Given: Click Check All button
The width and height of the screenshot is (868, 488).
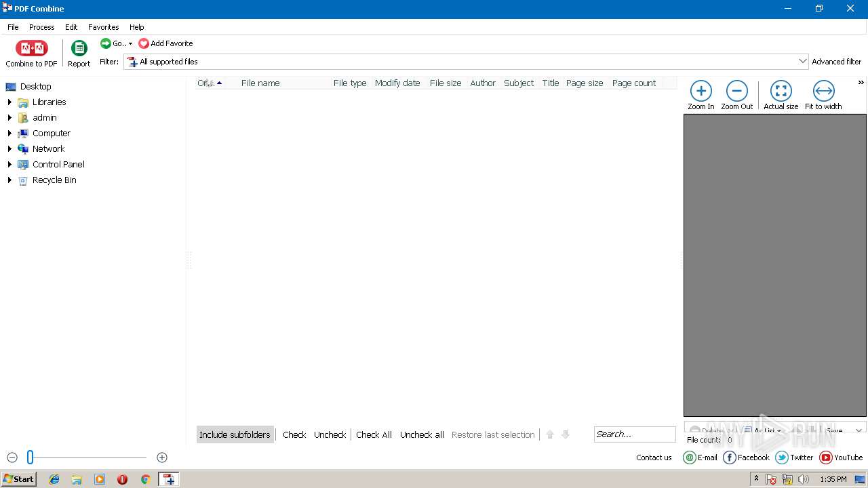Looking at the screenshot, I should pyautogui.click(x=374, y=434).
